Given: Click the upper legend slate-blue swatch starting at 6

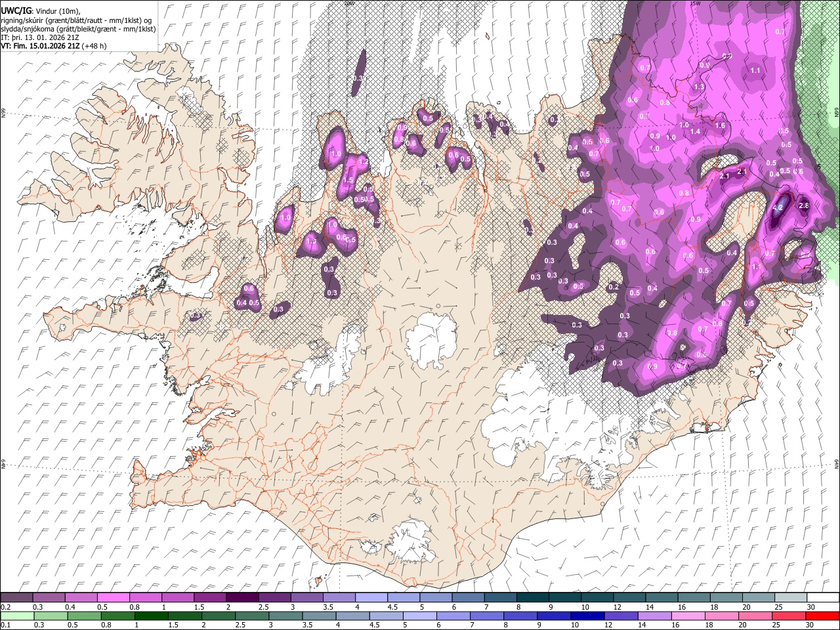Looking at the screenshot, I should tap(468, 598).
